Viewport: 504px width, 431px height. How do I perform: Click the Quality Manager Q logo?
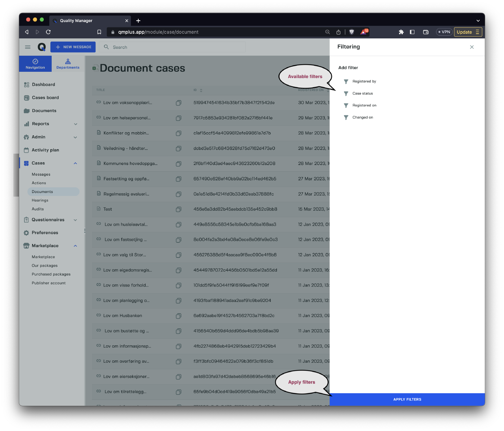(42, 47)
